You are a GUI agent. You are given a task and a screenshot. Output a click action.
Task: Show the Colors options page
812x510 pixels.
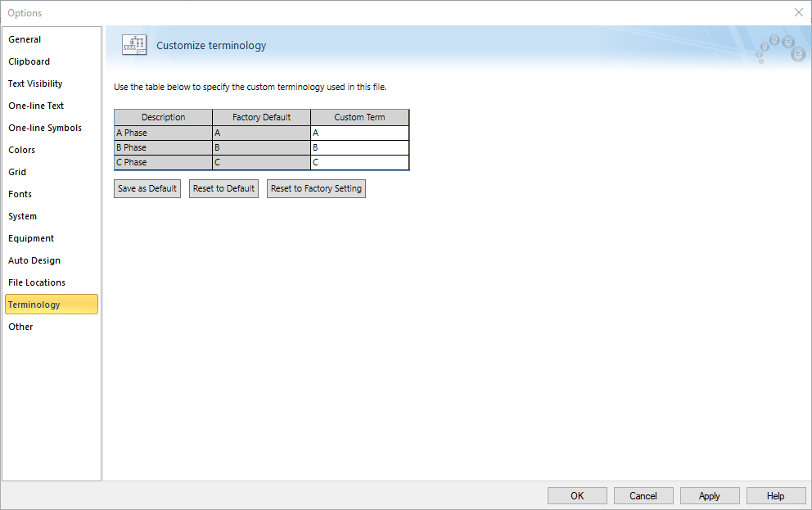[x=22, y=150]
